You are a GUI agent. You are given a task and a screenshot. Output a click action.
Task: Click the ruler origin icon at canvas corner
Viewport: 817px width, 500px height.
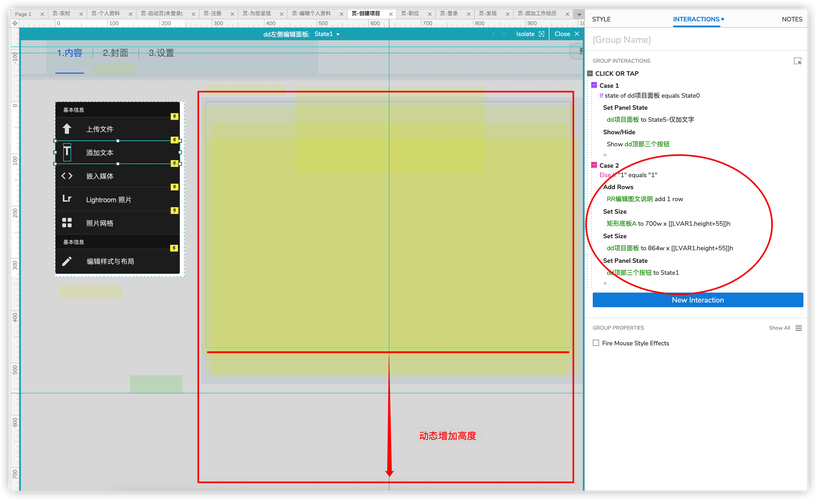pyautogui.click(x=15, y=23)
